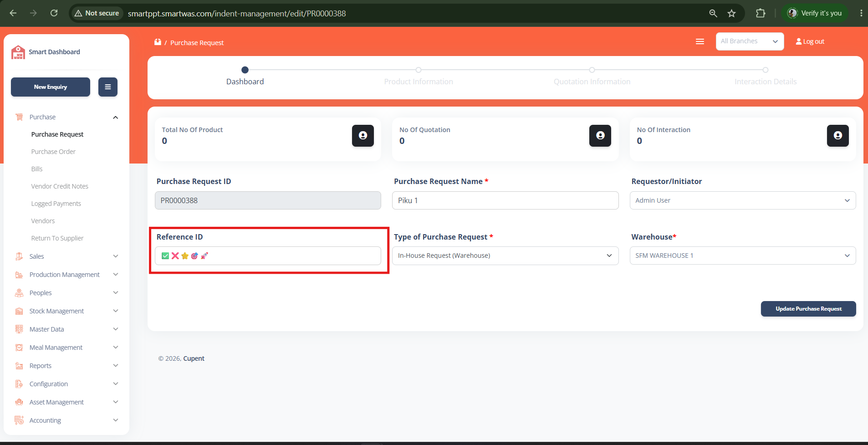Click the No Of Interaction card icon
The height and width of the screenshot is (445, 868).
tap(838, 136)
